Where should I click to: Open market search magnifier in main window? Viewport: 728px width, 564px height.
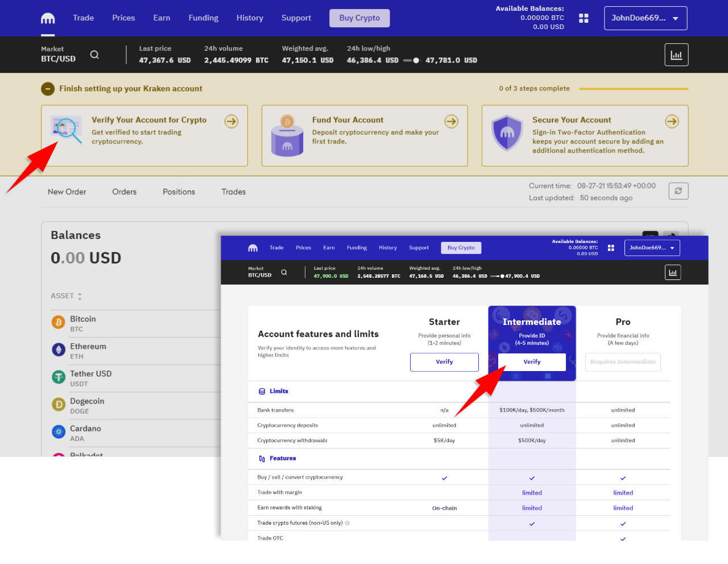point(94,55)
